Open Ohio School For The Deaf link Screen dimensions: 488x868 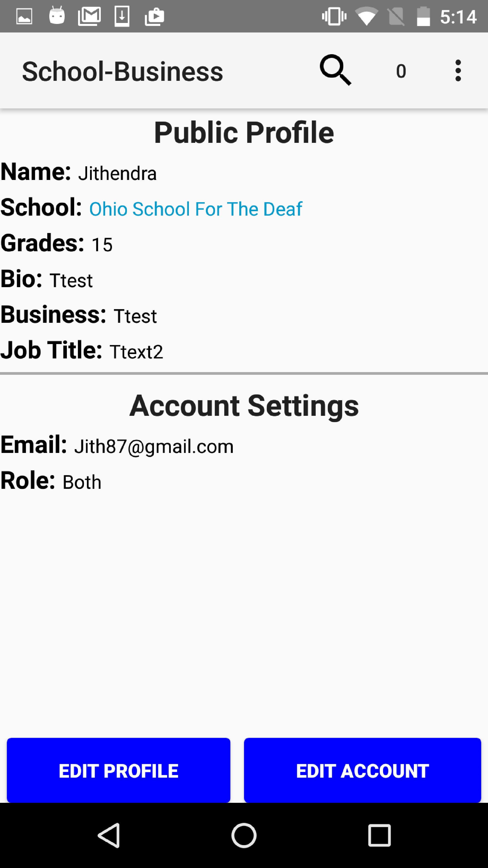pos(195,209)
